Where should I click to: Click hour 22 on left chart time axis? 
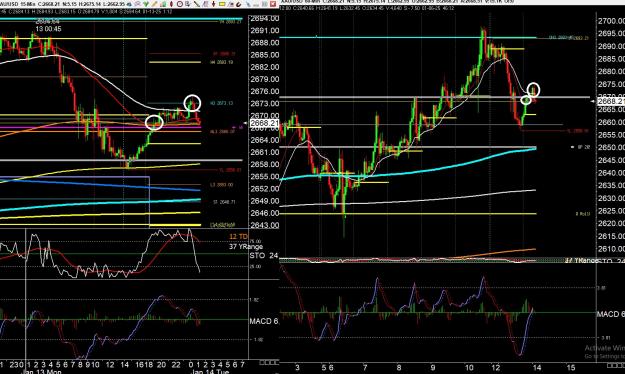177,364
